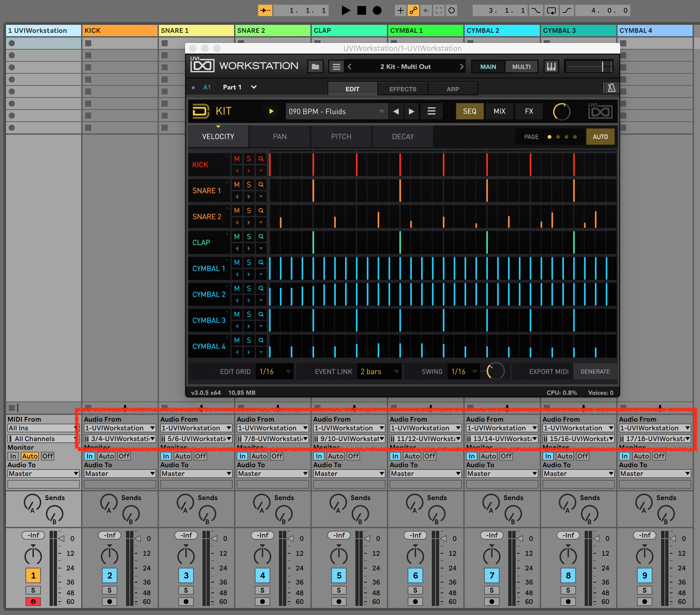Shift SNARE 1 pattern left

(237, 196)
